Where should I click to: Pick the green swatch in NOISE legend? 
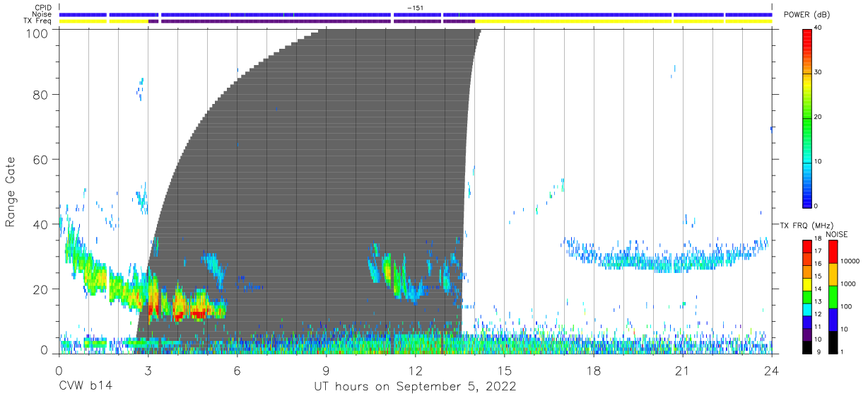tap(833, 297)
